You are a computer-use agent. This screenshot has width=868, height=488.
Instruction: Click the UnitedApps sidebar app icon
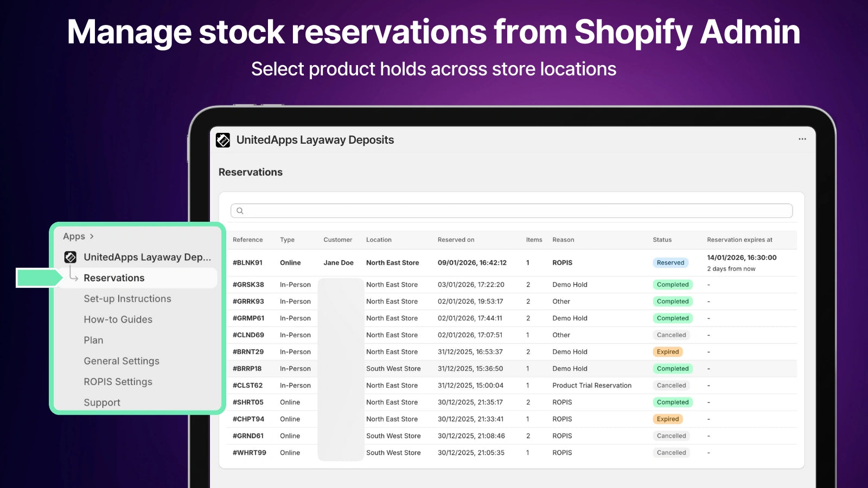point(71,257)
